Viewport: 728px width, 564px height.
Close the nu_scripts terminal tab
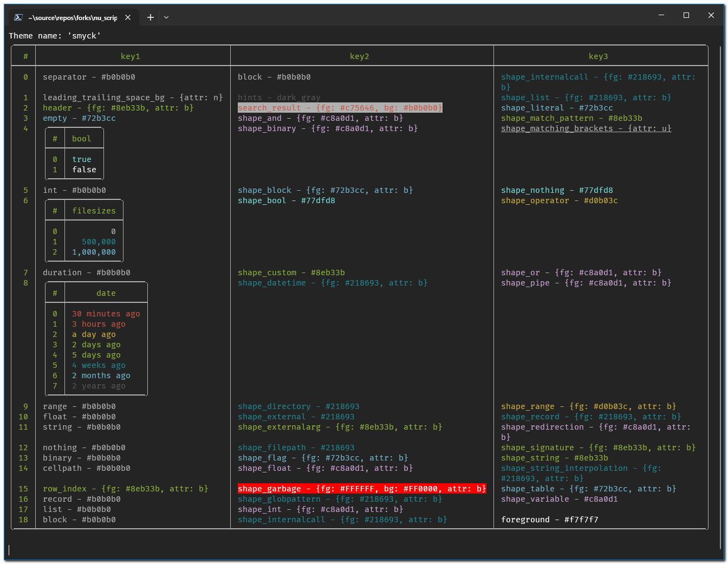[x=128, y=17]
